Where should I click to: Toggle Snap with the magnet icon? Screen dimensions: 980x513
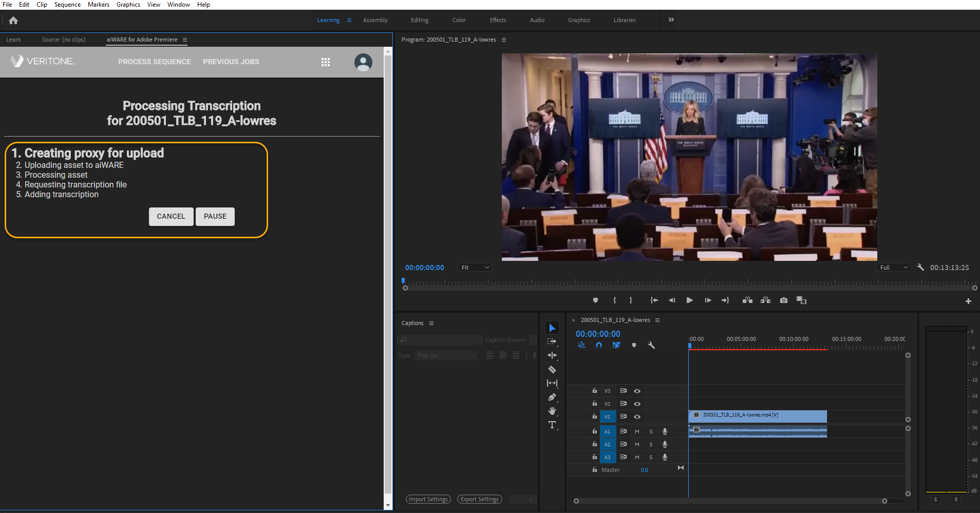pos(599,345)
